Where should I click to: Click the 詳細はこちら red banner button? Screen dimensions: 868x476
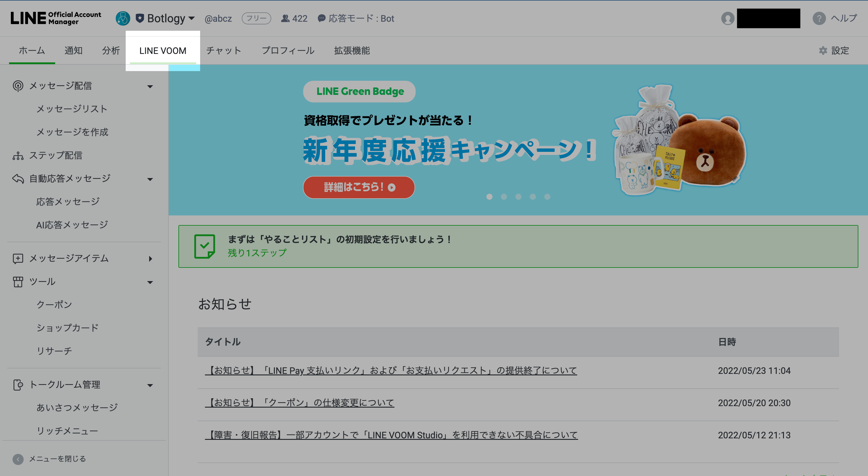(359, 187)
